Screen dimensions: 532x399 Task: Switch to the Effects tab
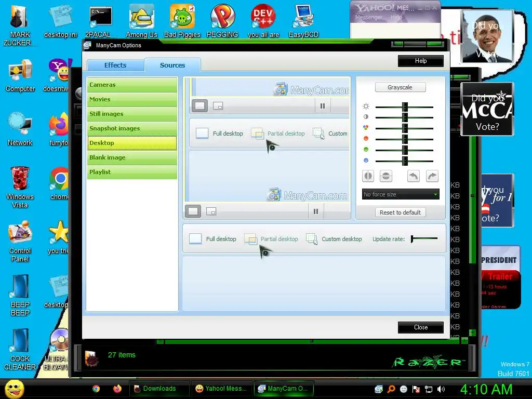point(115,65)
